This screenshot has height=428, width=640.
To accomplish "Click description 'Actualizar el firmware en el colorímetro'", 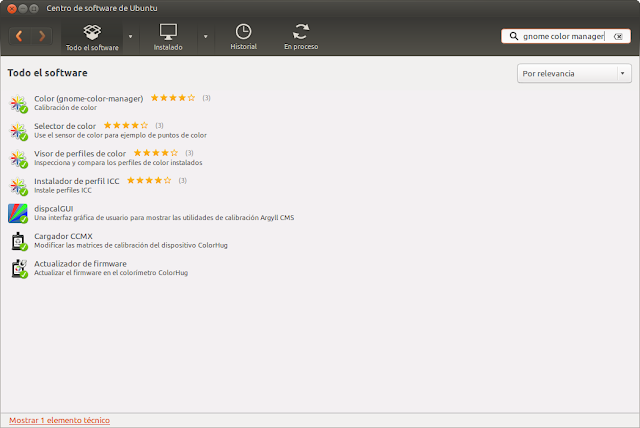I will click(x=111, y=273).
